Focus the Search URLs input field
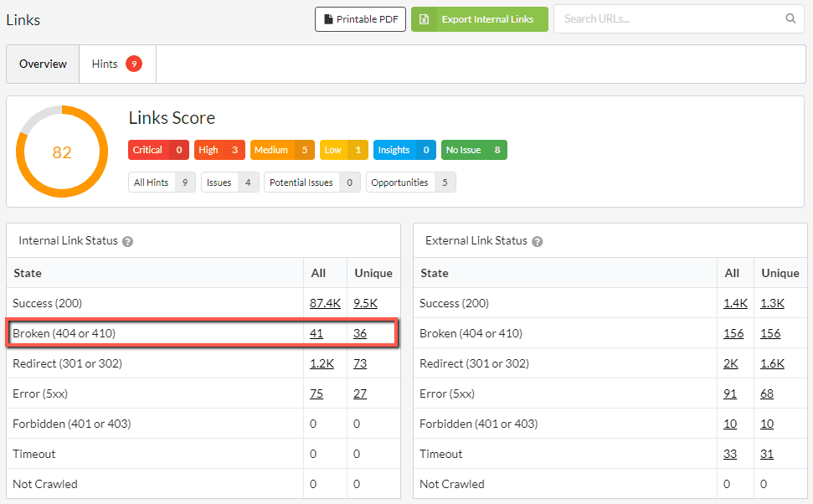Image resolution: width=813 pixels, height=504 pixels. click(670, 18)
